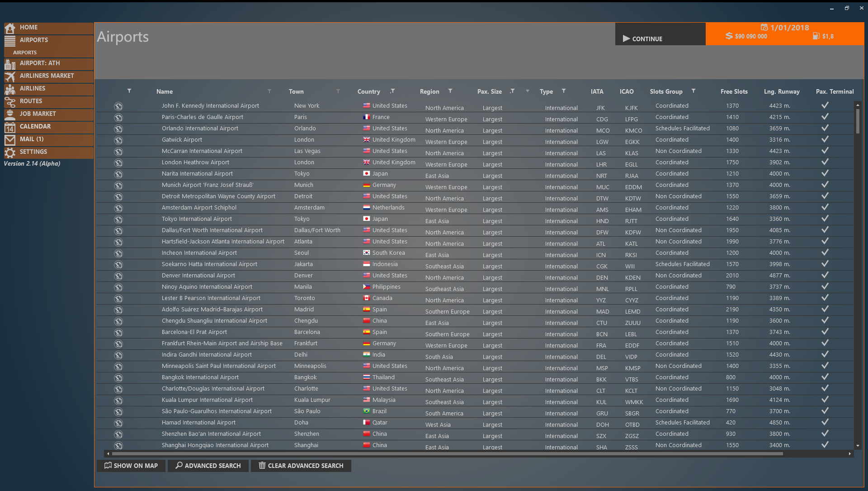
Task: Open the Town column filter
Action: pyautogui.click(x=338, y=91)
